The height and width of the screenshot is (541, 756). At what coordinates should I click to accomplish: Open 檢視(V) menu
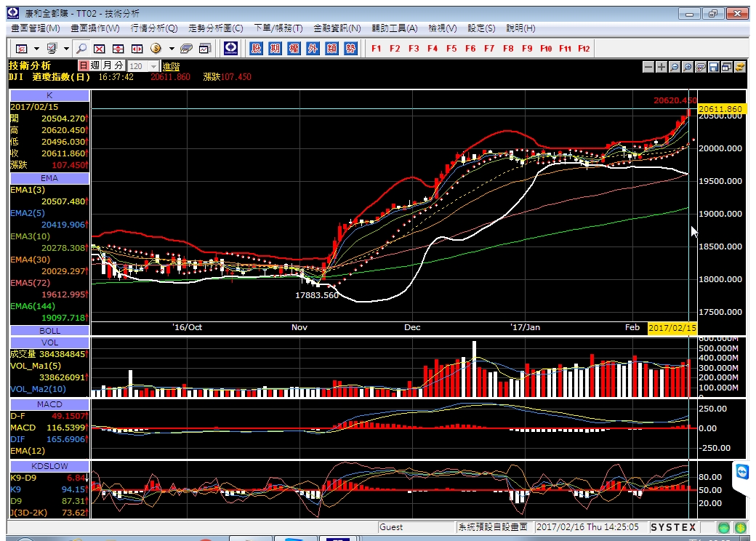coord(443,28)
